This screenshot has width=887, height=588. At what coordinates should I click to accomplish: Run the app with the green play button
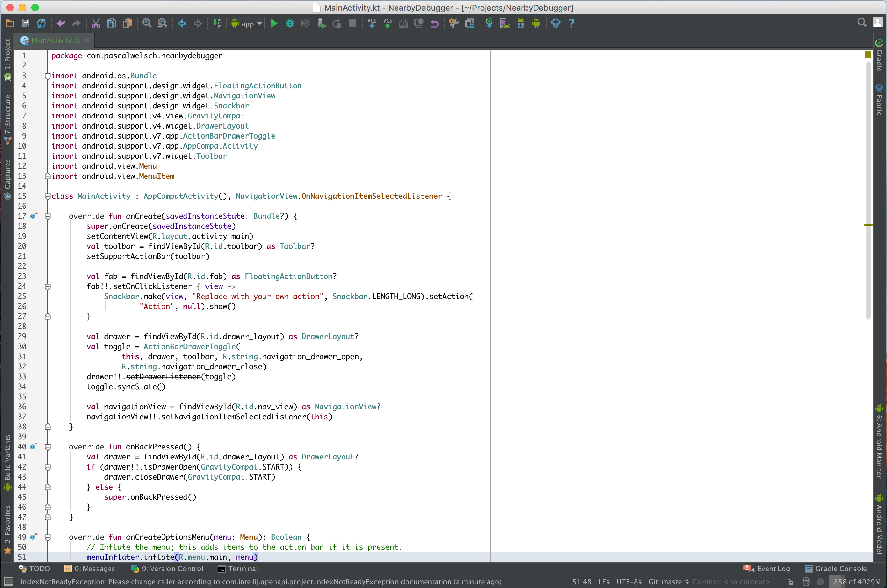coord(274,24)
